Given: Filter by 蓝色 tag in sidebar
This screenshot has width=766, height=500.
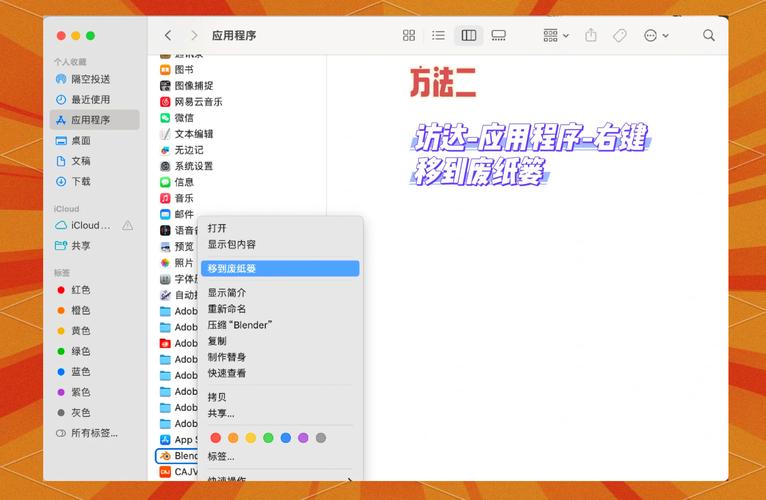Looking at the screenshot, I should (x=94, y=372).
